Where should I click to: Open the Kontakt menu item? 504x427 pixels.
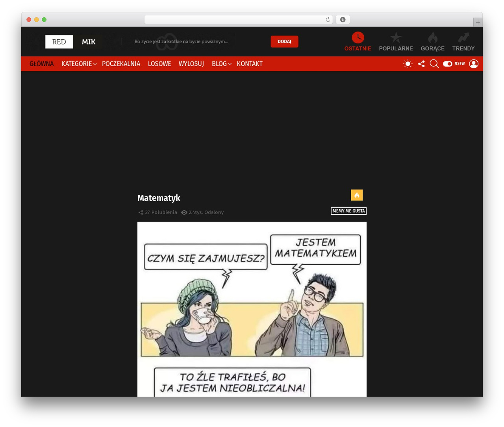249,64
